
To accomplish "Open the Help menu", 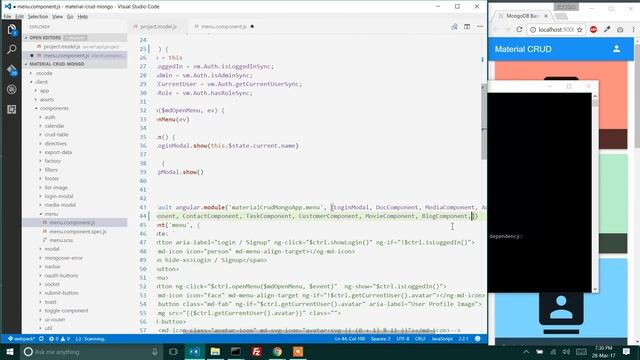I will (x=83, y=17).
